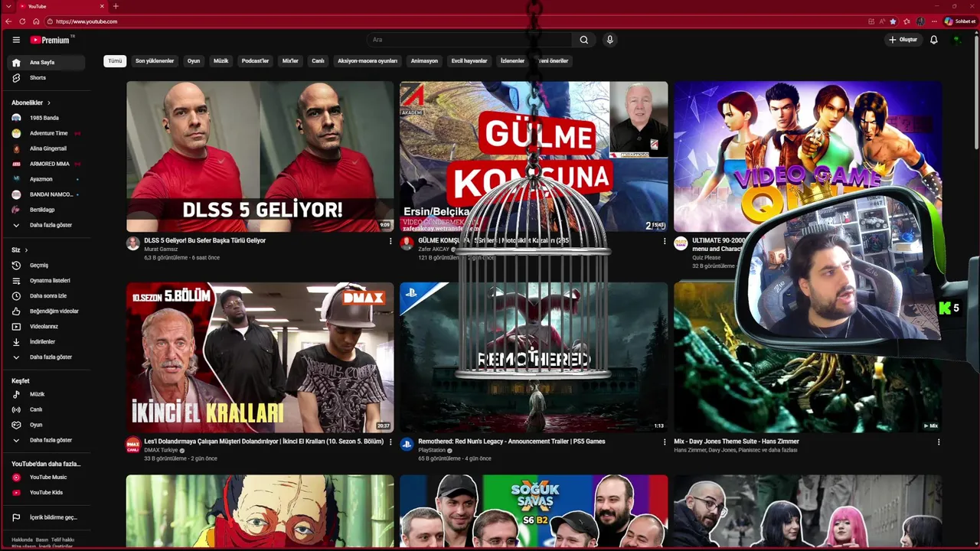
Task: Open Müzik under Keşfet
Action: [46, 394]
